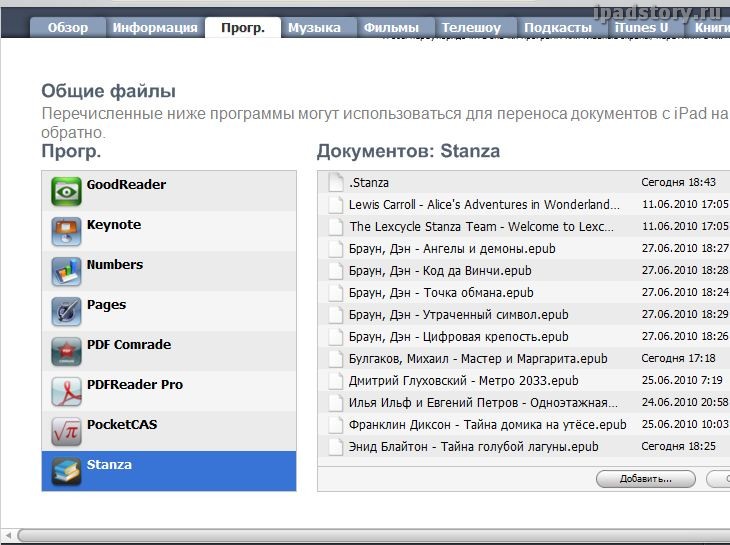Click date Сегодня 17:18 of Булгаков file
The image size is (730, 545).
(678, 358)
